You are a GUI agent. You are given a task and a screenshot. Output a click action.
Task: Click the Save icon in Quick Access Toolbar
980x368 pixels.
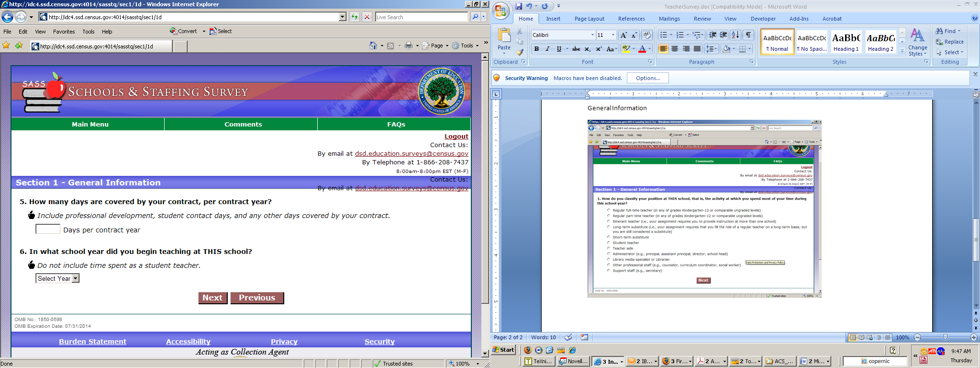[519, 6]
